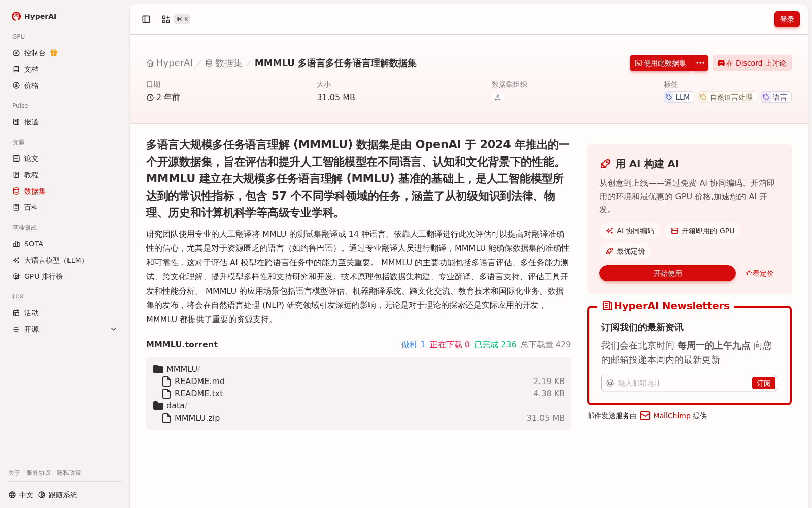
Task: Click the 总下载量 429 stat
Action: tap(546, 344)
